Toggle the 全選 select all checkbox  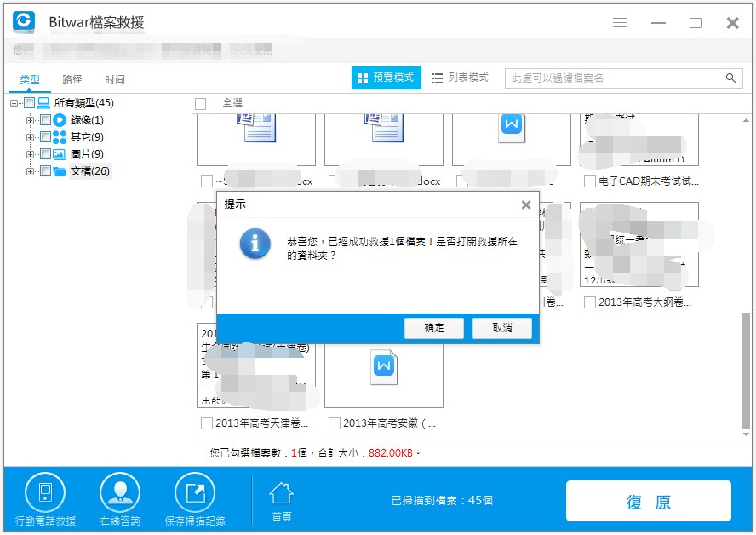(201, 104)
